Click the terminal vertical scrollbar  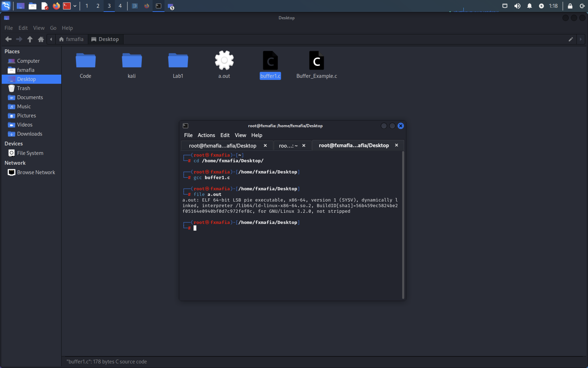[x=403, y=225]
